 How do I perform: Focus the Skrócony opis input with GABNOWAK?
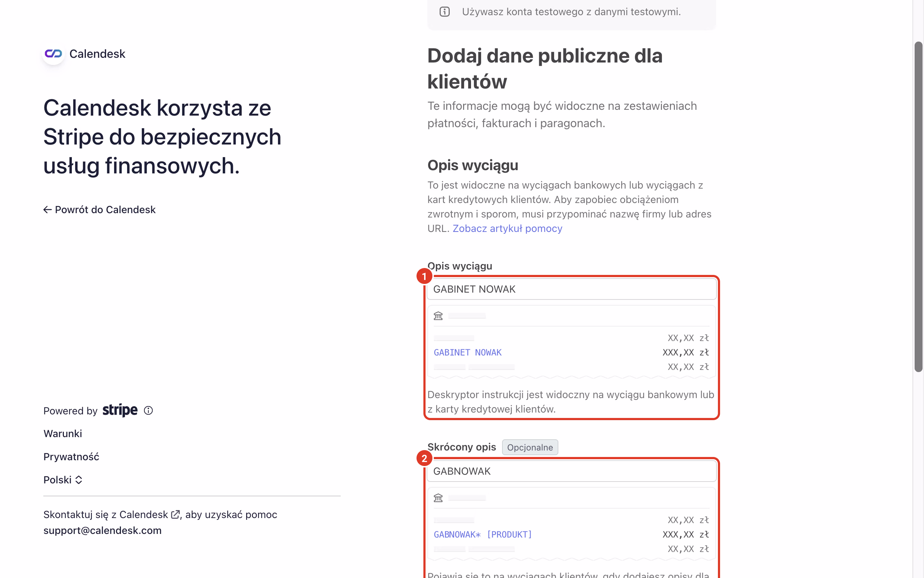572,471
